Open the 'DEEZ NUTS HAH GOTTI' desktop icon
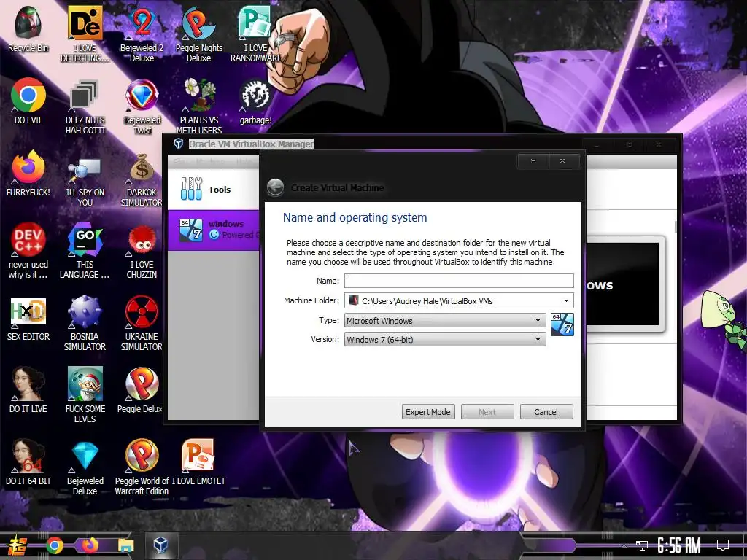The height and width of the screenshot is (560, 747). [85, 106]
